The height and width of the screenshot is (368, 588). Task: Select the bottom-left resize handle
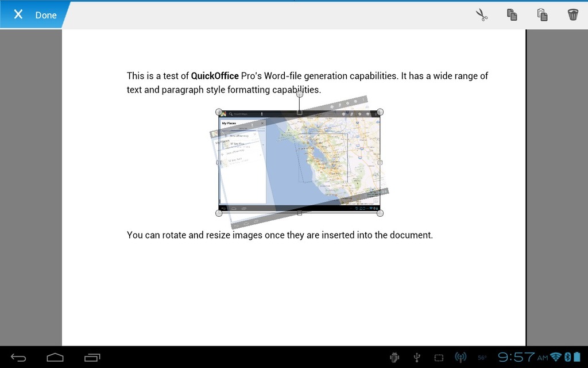[x=219, y=213]
